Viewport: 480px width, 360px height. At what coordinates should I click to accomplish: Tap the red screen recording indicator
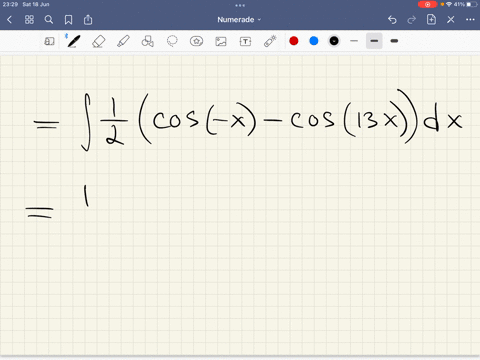point(427,4)
